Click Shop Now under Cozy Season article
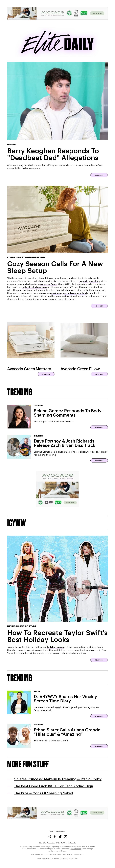 pos(99,306)
